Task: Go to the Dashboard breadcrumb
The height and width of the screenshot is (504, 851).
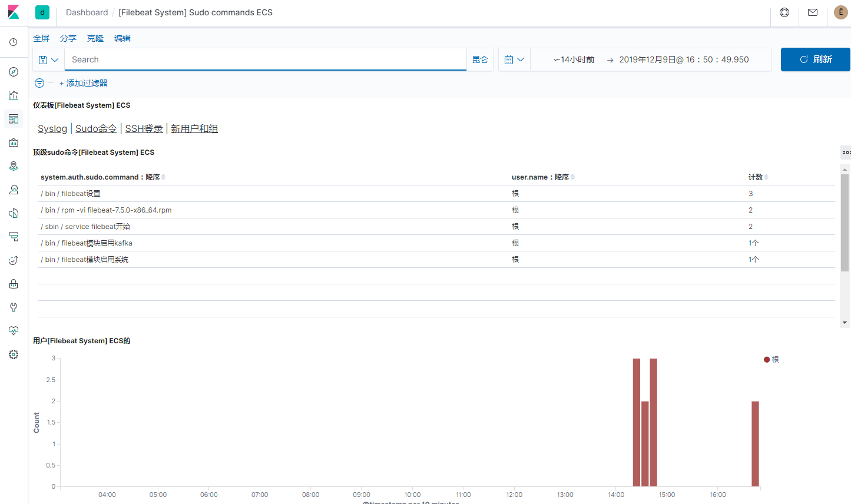Action: [87, 12]
